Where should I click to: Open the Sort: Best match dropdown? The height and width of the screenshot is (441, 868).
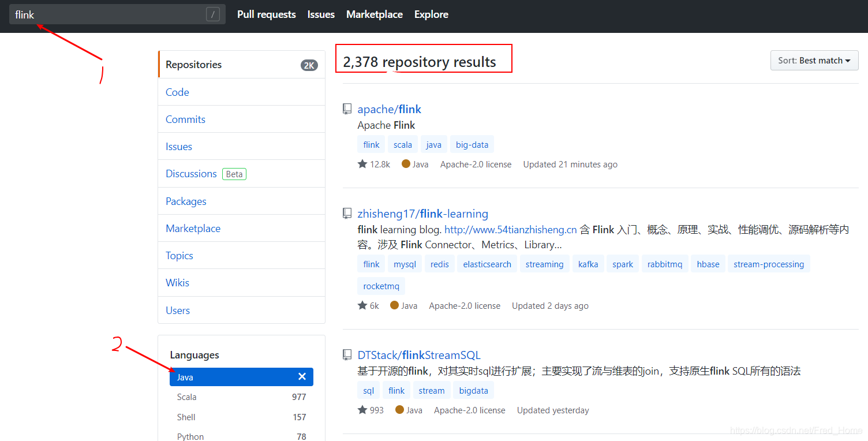(x=814, y=60)
